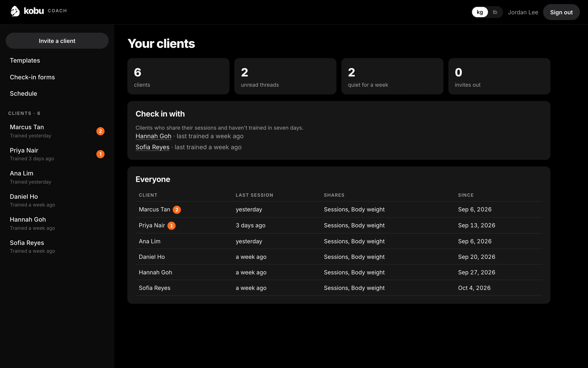Select Daniel Ho in the sidebar client list
This screenshot has height=368, width=588.
57,201
